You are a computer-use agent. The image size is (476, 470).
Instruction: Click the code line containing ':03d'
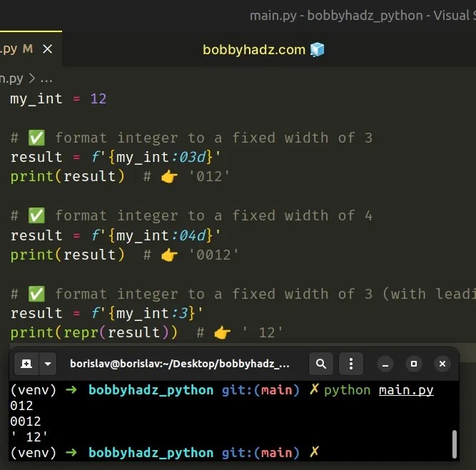point(116,157)
